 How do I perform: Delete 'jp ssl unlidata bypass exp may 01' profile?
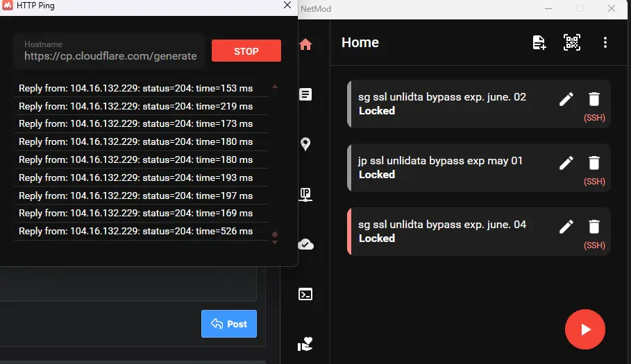tap(594, 163)
